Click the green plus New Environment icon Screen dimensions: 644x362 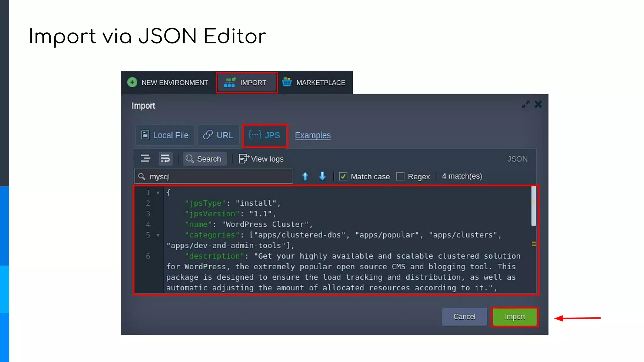pos(132,82)
